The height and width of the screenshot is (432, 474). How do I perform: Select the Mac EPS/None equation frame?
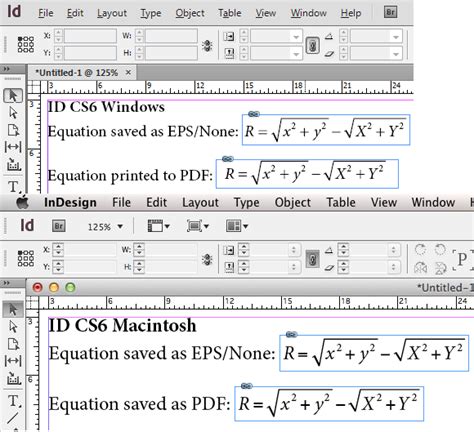pos(374,353)
